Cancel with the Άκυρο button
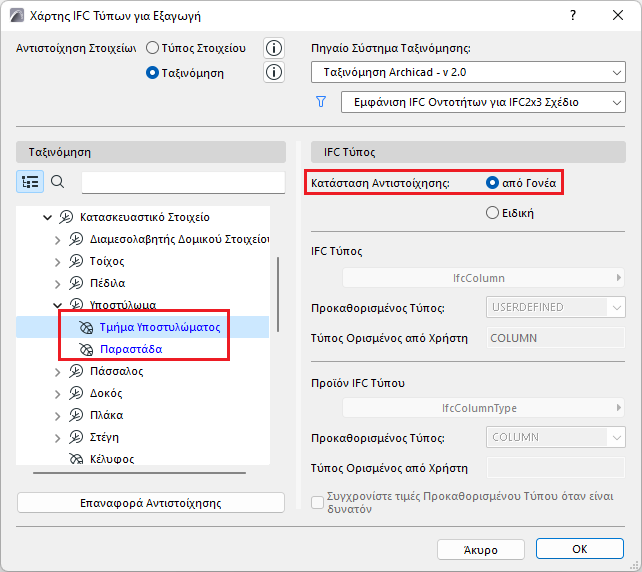Image resolution: width=642 pixels, height=572 pixels. pyautogui.click(x=481, y=549)
